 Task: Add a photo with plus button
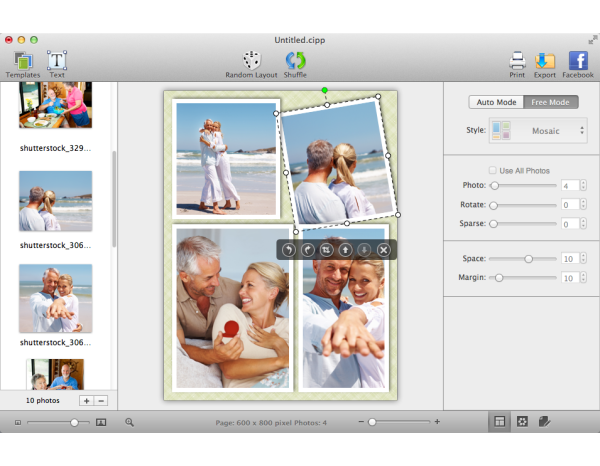86,400
